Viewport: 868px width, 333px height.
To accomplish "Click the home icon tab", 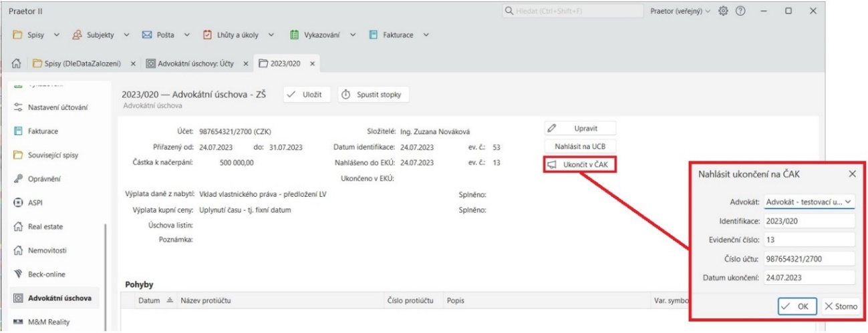I will pos(16,64).
